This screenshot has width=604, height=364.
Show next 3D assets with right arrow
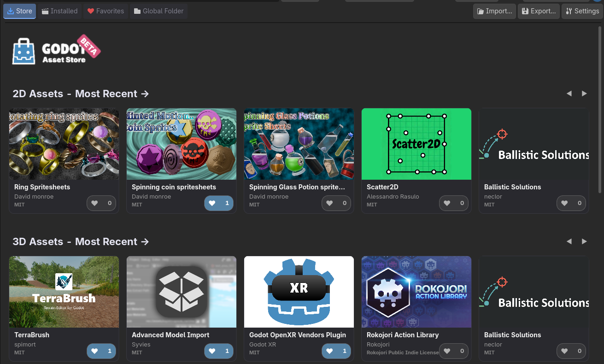coord(584,241)
